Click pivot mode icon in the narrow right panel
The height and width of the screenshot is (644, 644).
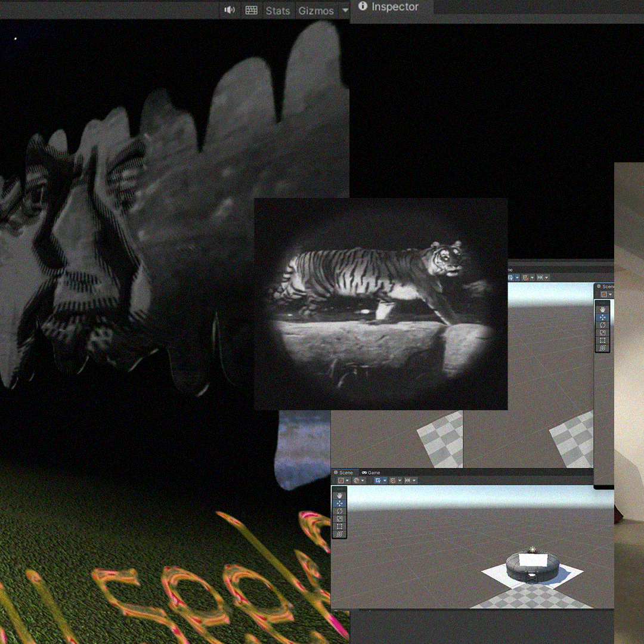[603, 294]
